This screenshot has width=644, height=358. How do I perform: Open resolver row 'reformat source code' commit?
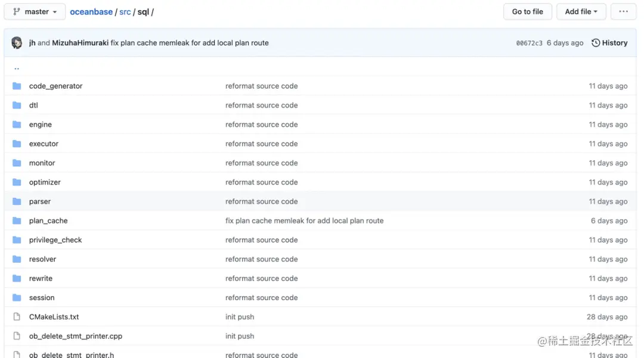coord(262,259)
